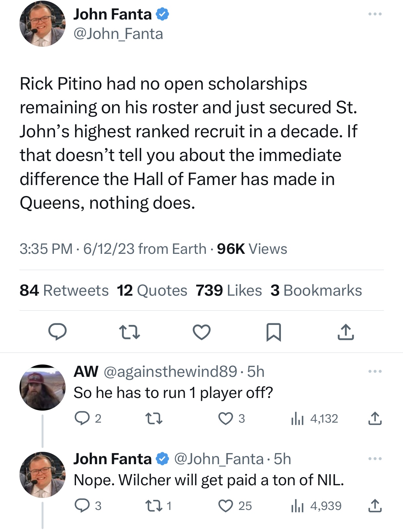Viewport: 403px width, 532px height.
Task: View 84 Retweets list
Action: [64, 290]
